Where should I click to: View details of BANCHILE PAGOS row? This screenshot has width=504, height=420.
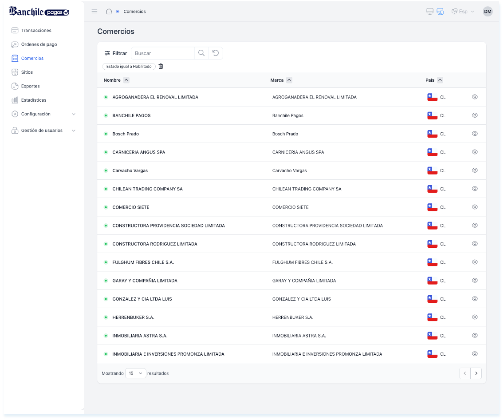point(474,115)
